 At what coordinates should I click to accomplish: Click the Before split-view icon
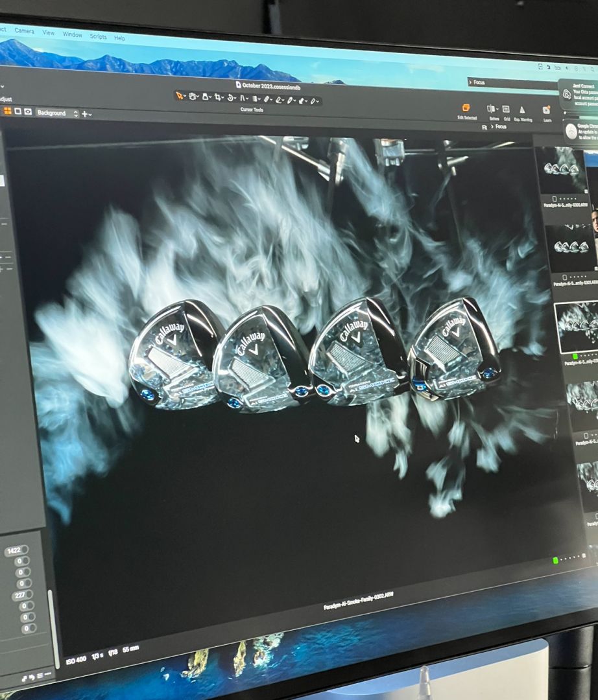pyautogui.click(x=491, y=108)
